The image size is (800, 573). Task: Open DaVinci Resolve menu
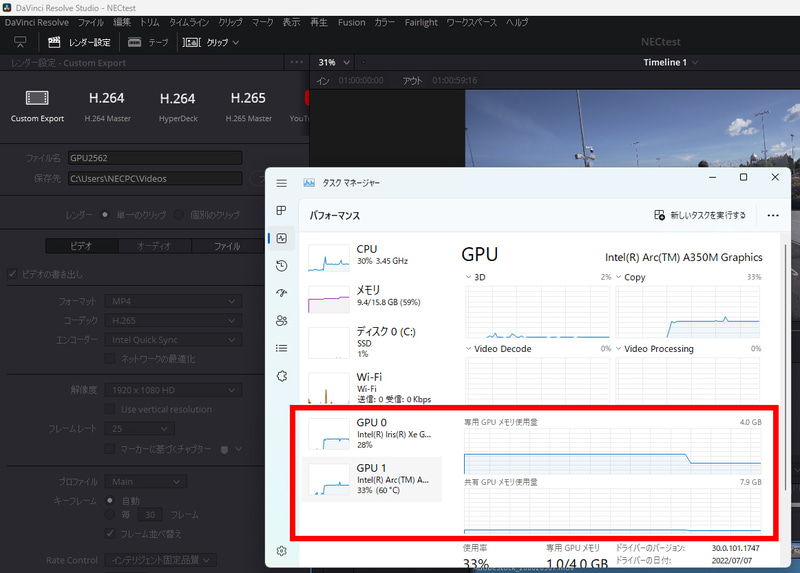tap(37, 22)
